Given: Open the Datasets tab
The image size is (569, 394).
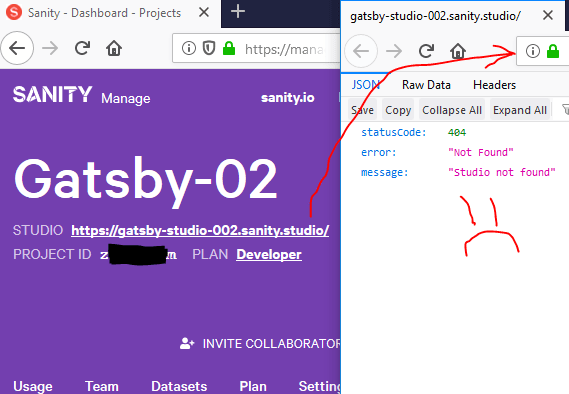Looking at the screenshot, I should pos(179,386).
